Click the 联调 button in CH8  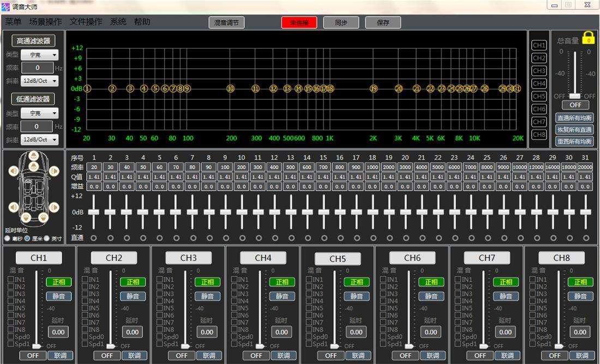coord(582,356)
